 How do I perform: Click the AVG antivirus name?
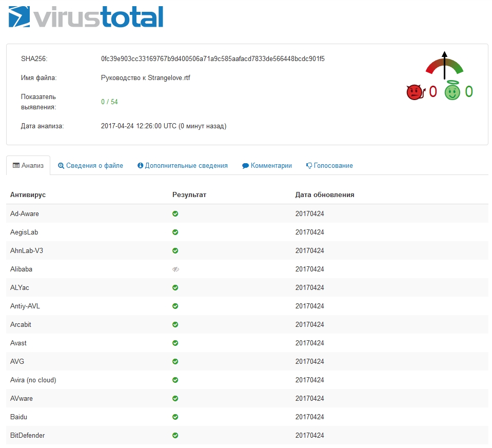coord(17,362)
